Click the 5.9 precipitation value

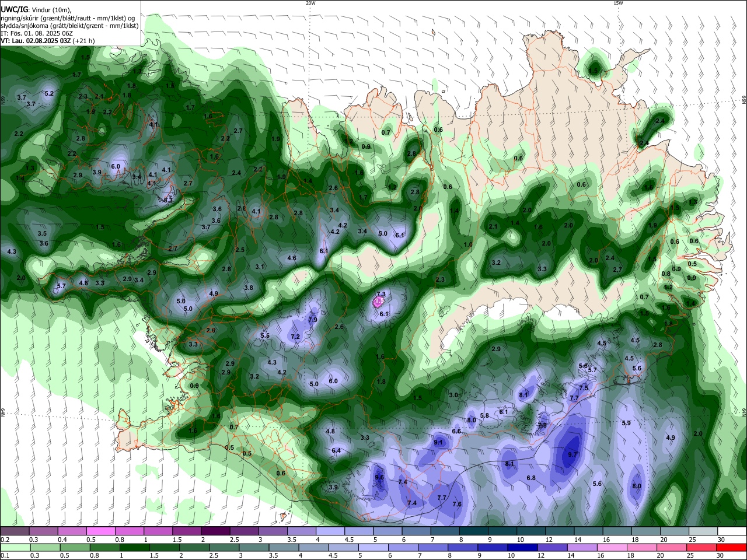626,423
